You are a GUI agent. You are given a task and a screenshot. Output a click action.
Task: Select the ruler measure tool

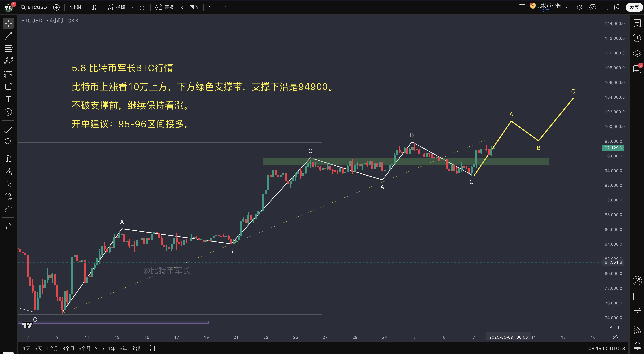8,129
